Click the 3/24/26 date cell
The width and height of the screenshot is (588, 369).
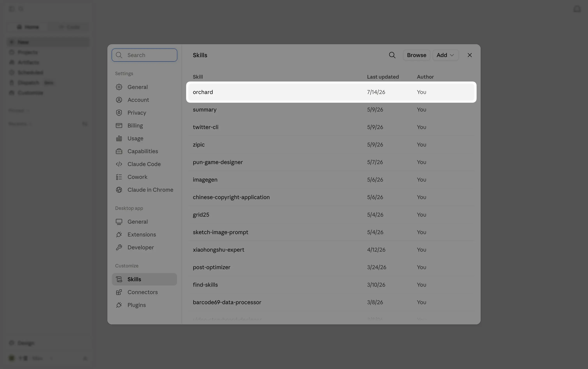(376, 267)
